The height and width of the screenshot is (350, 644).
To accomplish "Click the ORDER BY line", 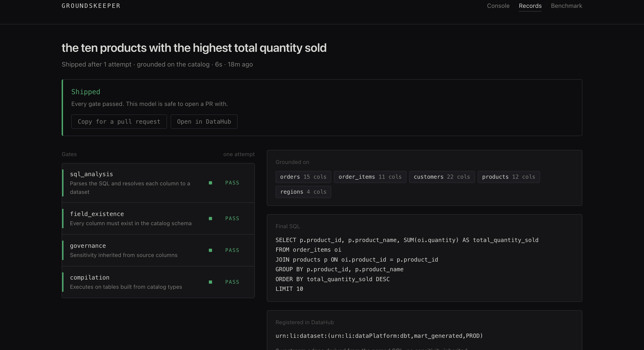I will coord(333,279).
